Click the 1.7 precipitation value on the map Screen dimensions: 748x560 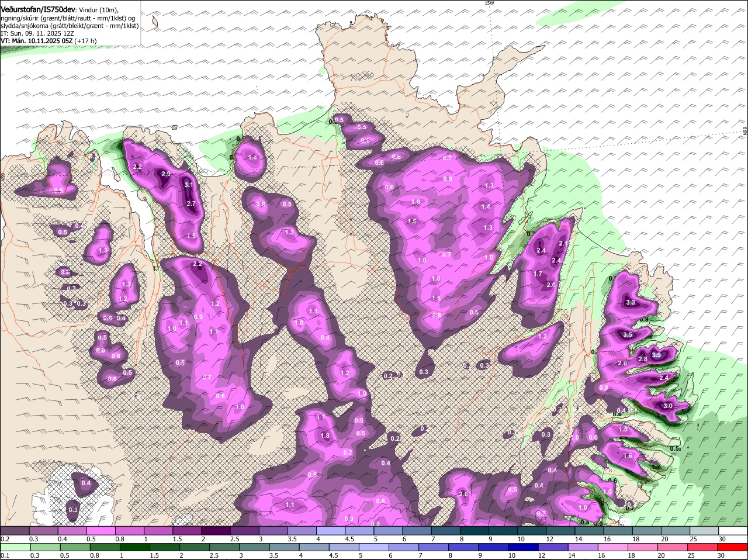[538, 274]
